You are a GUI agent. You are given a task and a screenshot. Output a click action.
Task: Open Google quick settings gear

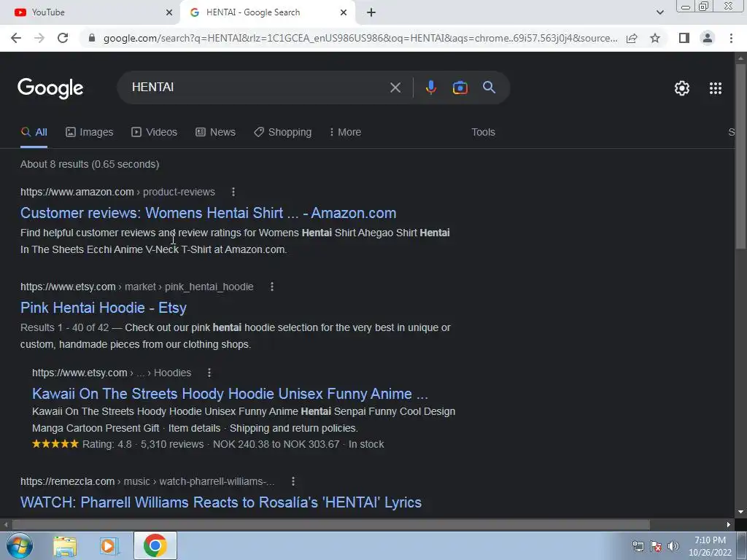682,88
